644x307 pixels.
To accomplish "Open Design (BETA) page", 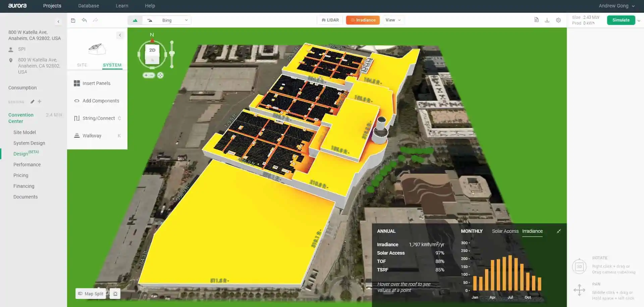I will pos(26,153).
